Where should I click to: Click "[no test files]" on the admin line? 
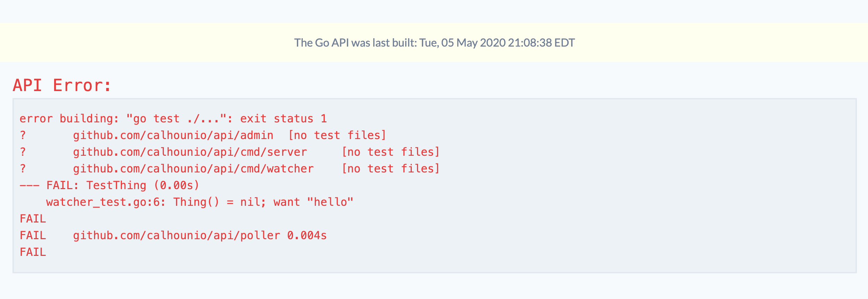pyautogui.click(x=337, y=136)
